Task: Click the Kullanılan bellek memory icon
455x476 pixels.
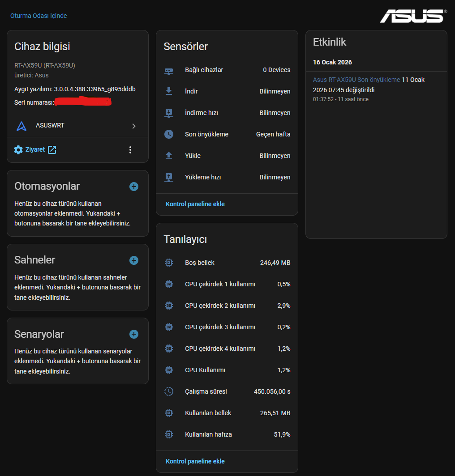Action: [x=169, y=413]
